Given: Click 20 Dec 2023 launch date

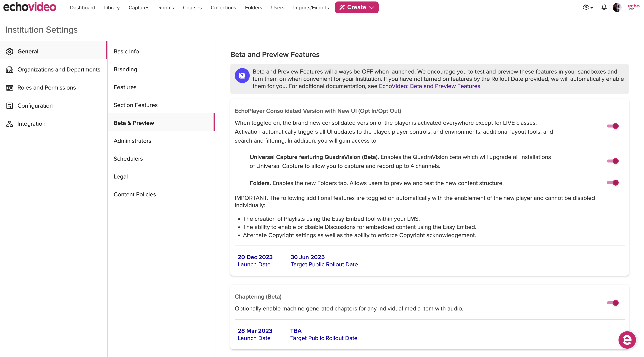Looking at the screenshot, I should [255, 257].
